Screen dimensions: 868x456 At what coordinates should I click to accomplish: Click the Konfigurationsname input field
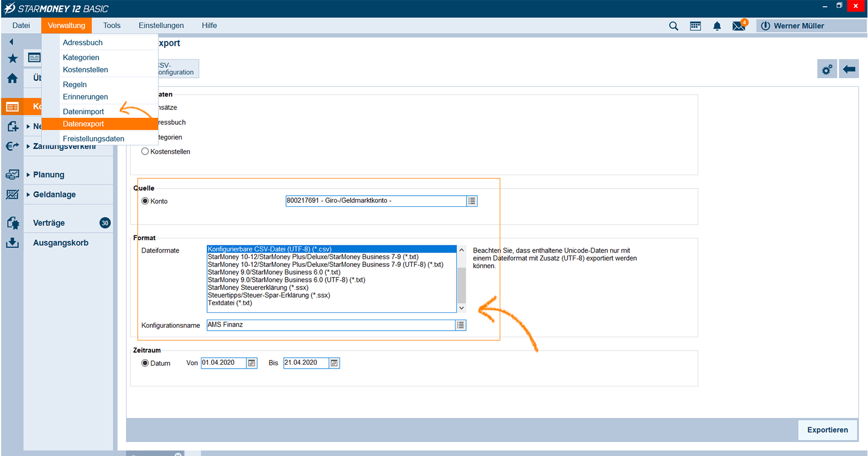(x=330, y=325)
